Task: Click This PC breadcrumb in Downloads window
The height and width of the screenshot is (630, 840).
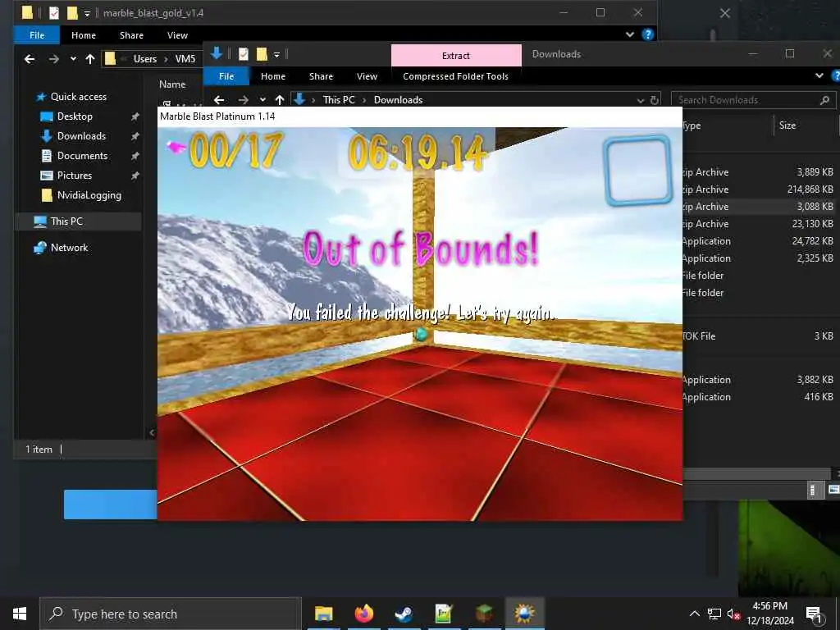Action: click(x=339, y=100)
